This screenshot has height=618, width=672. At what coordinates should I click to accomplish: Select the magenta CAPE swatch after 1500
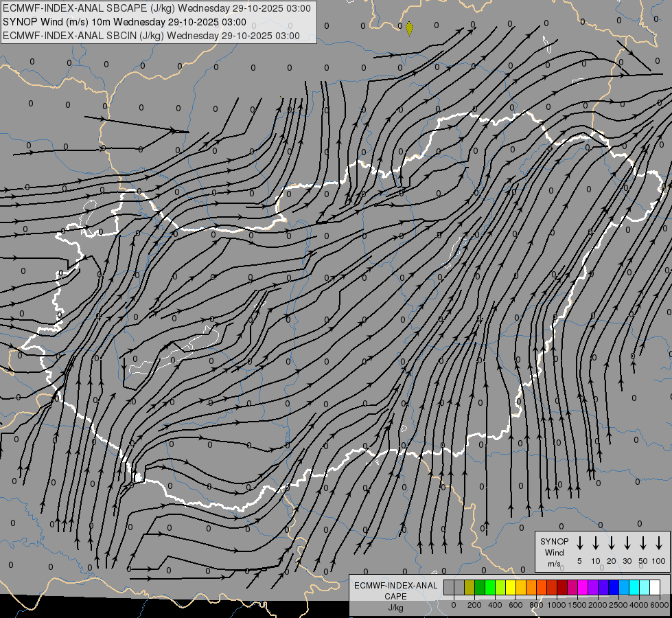tap(583, 587)
